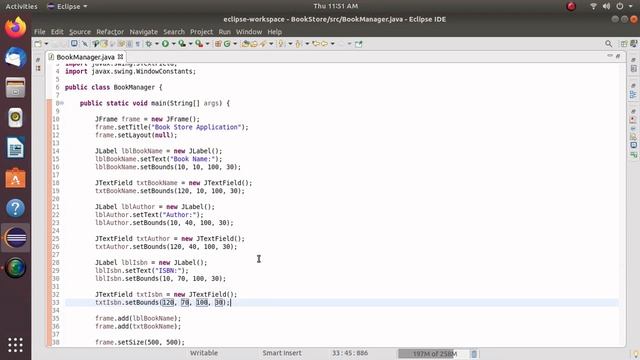Click the Search flashlight toolbar icon
The image size is (640, 360).
pos(263,44)
